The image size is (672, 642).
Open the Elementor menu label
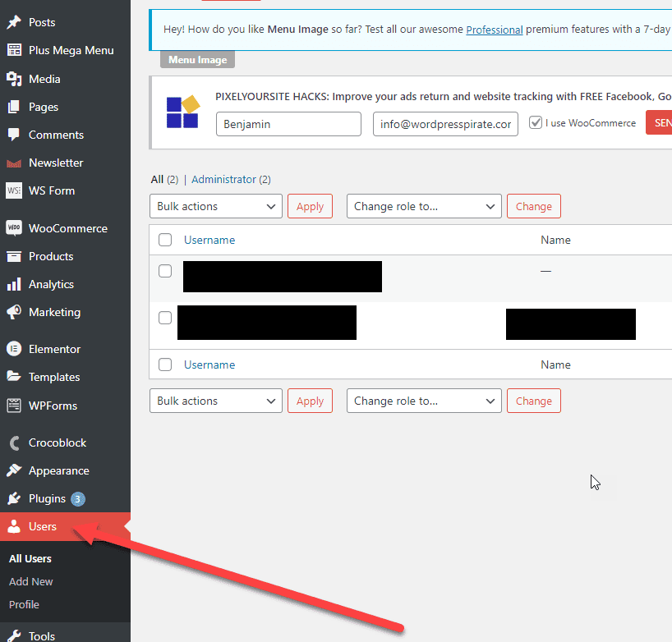click(x=54, y=349)
